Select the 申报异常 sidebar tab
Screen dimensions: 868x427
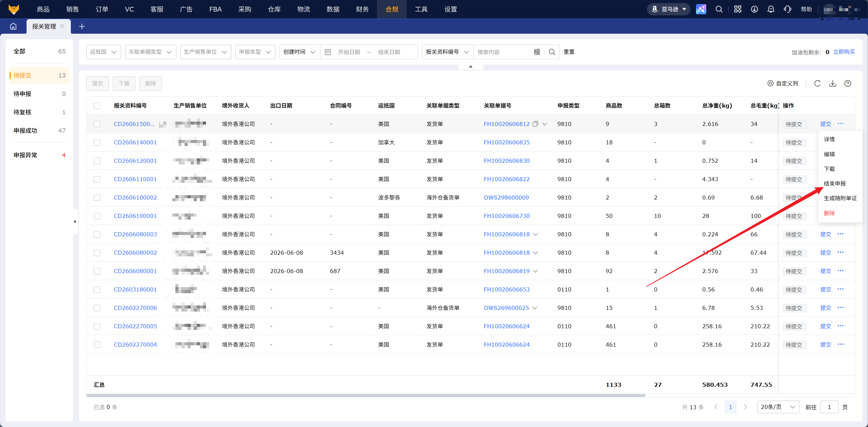(39, 155)
